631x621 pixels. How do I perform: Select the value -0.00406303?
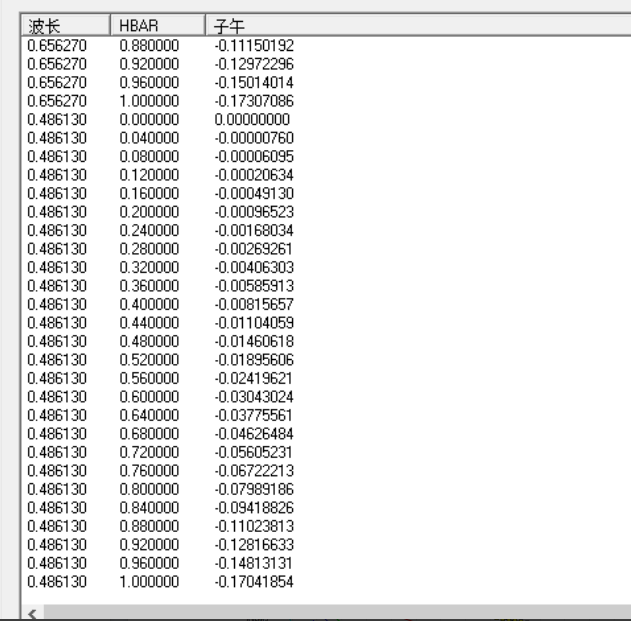pos(254,268)
